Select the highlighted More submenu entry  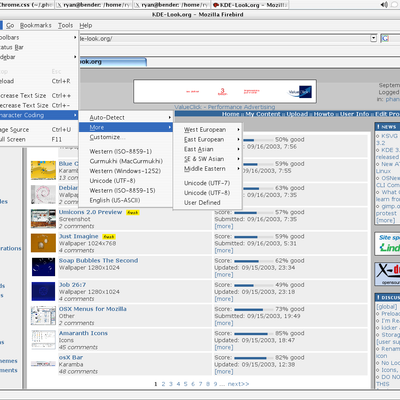click(x=126, y=127)
